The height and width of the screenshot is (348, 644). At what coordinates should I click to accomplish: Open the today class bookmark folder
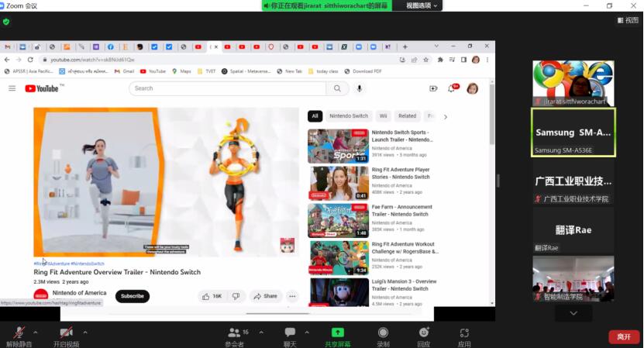coord(323,71)
